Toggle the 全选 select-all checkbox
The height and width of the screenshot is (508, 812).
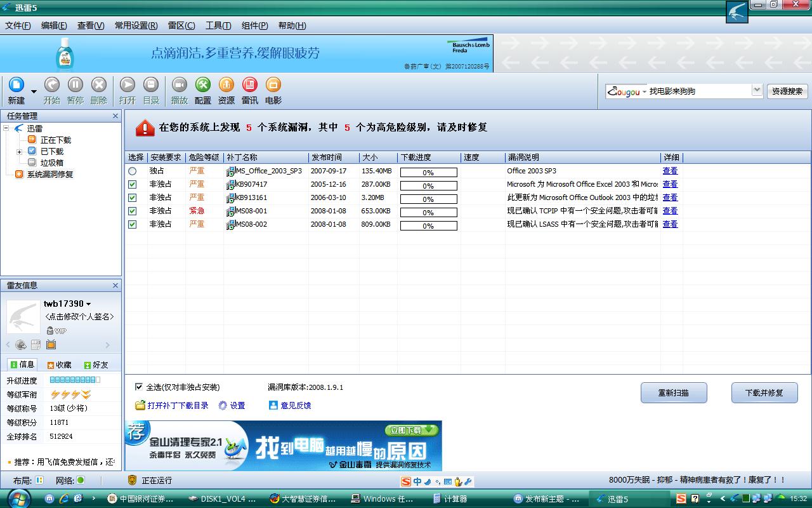pos(139,387)
